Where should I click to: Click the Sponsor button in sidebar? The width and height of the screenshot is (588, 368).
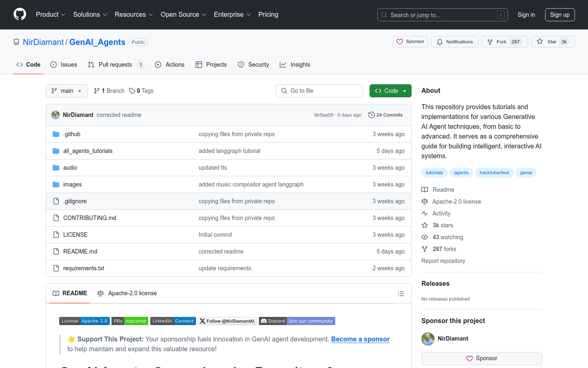coord(482,358)
